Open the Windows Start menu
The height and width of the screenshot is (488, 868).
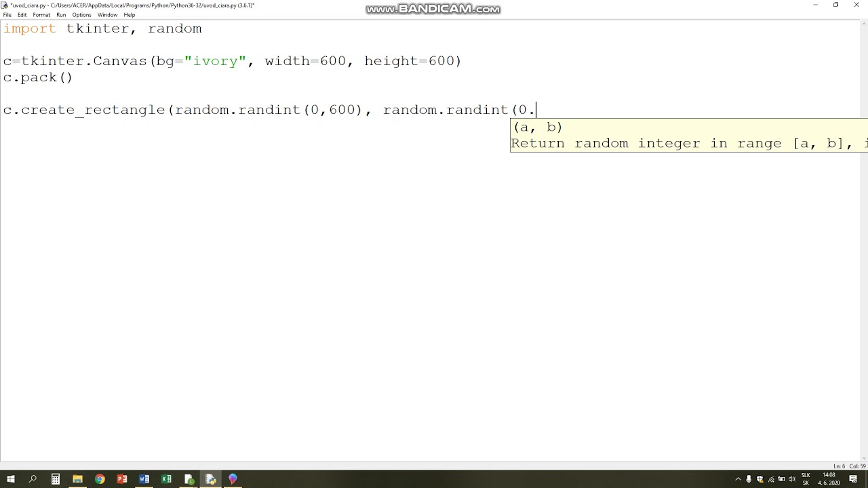[x=11, y=479]
